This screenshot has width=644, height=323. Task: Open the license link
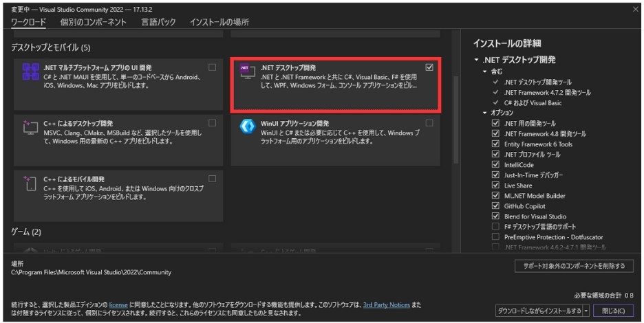click(118, 305)
